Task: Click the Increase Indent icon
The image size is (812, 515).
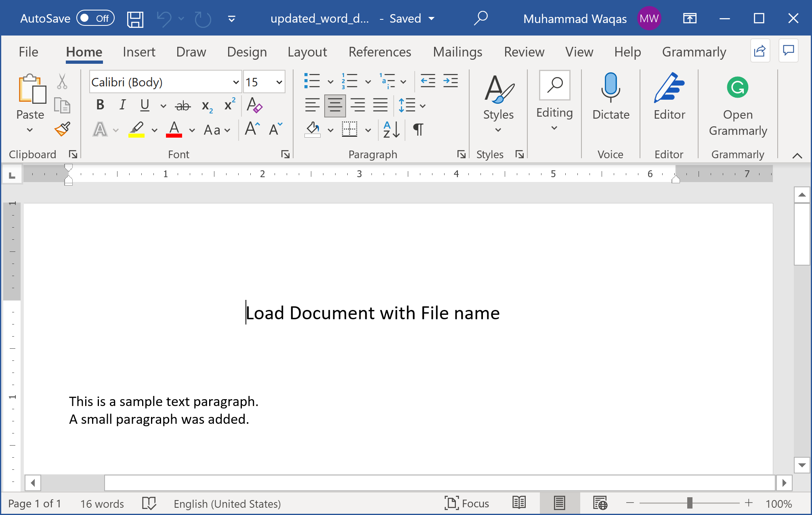Action: coord(451,81)
